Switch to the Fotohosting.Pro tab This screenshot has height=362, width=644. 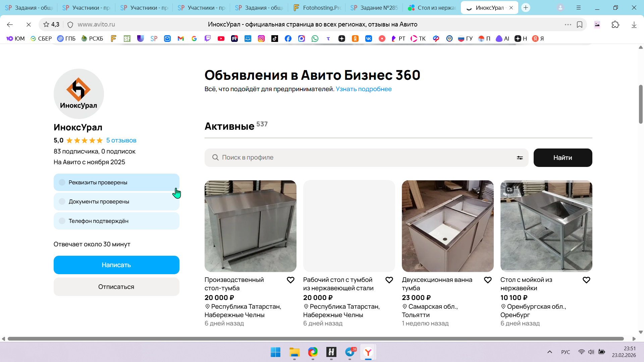click(317, 8)
